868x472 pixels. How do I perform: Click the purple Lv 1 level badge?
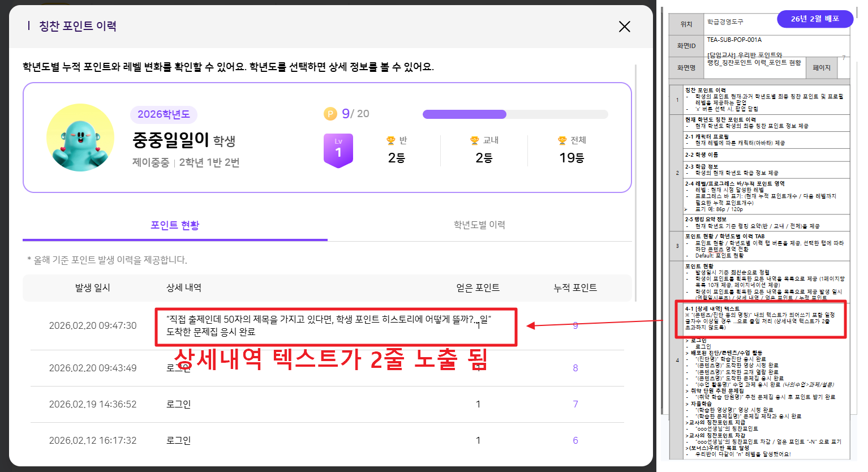(338, 150)
